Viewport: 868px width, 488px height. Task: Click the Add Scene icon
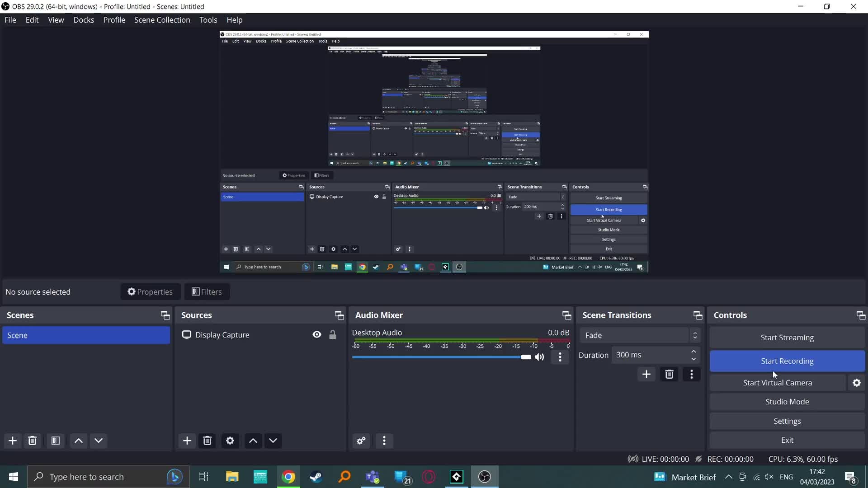click(x=13, y=441)
